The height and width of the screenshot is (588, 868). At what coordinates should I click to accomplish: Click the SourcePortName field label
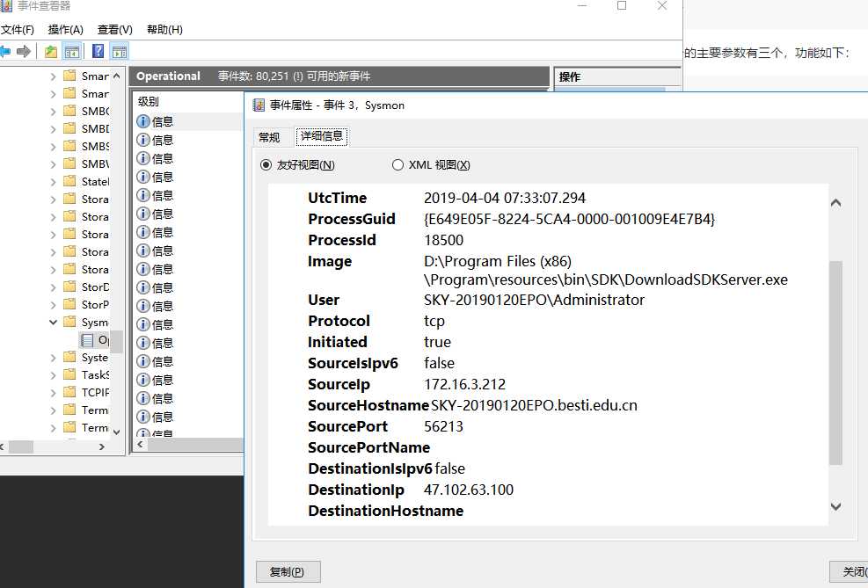[x=368, y=447]
